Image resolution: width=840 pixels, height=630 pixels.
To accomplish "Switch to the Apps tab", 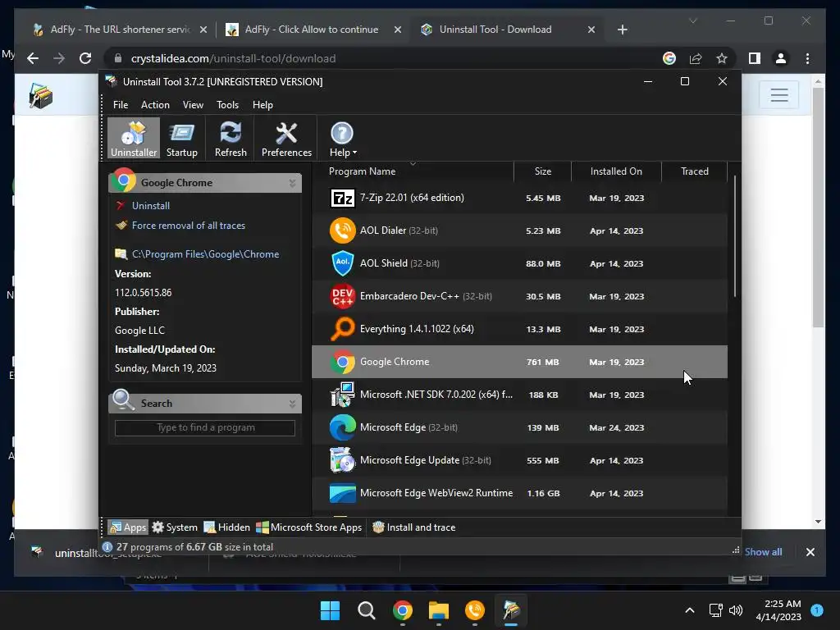I will click(x=127, y=527).
